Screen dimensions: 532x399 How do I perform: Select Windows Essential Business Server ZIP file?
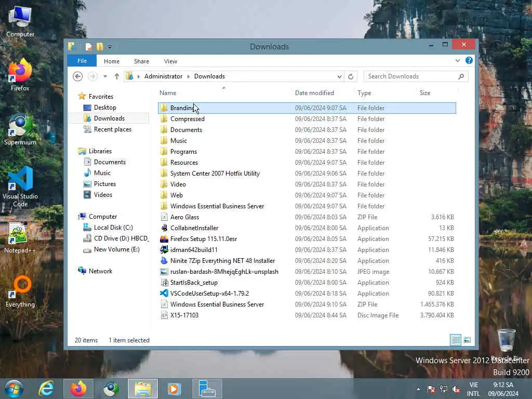tap(307, 304)
